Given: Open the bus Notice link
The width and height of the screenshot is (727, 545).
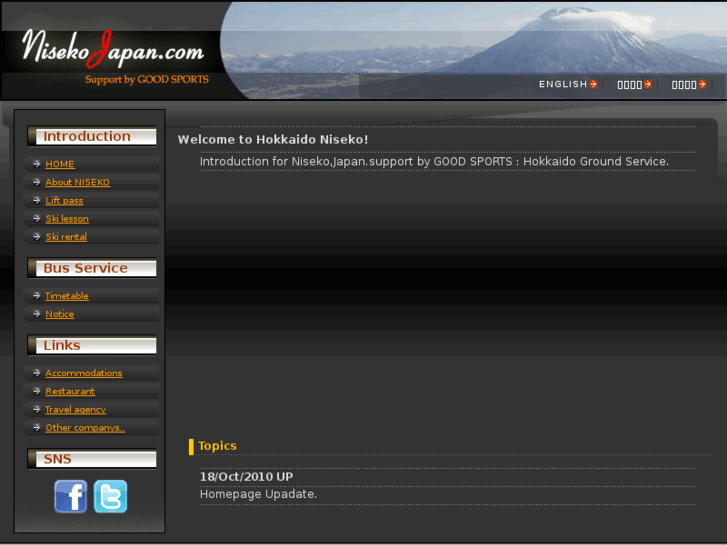Looking at the screenshot, I should [59, 314].
